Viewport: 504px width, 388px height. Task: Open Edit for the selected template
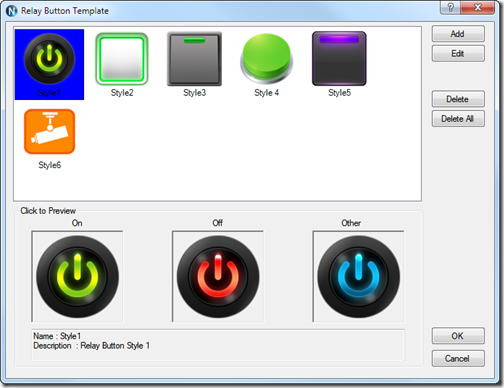pos(458,54)
